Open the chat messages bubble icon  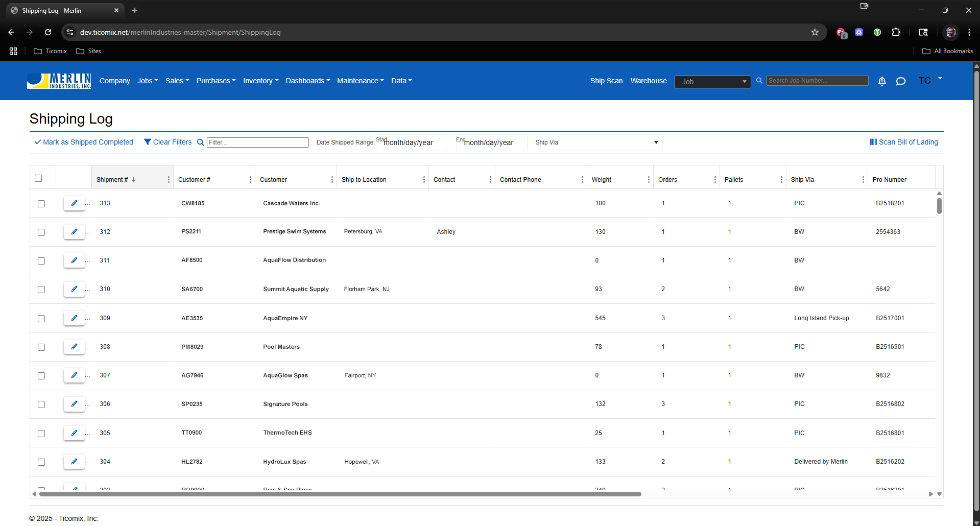(x=900, y=81)
